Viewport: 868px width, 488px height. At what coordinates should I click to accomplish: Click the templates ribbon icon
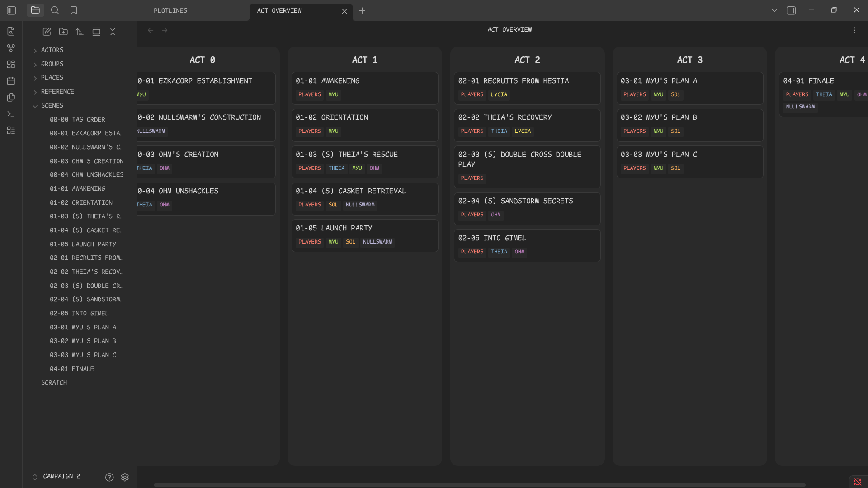coord(11,97)
